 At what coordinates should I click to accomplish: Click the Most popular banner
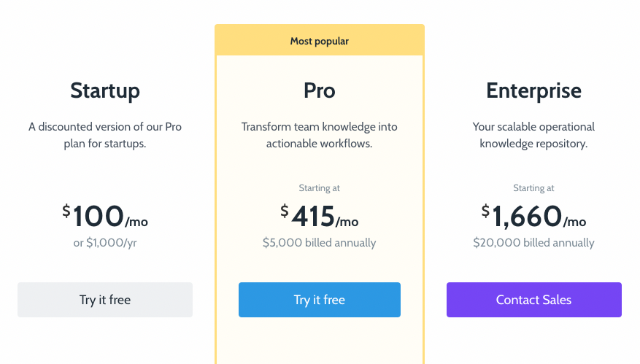(x=320, y=40)
